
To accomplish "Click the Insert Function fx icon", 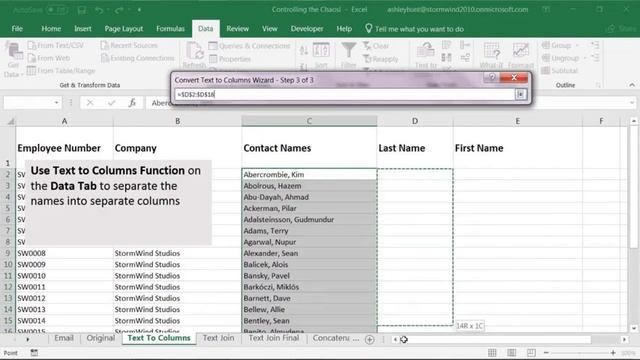I will tap(132, 103).
